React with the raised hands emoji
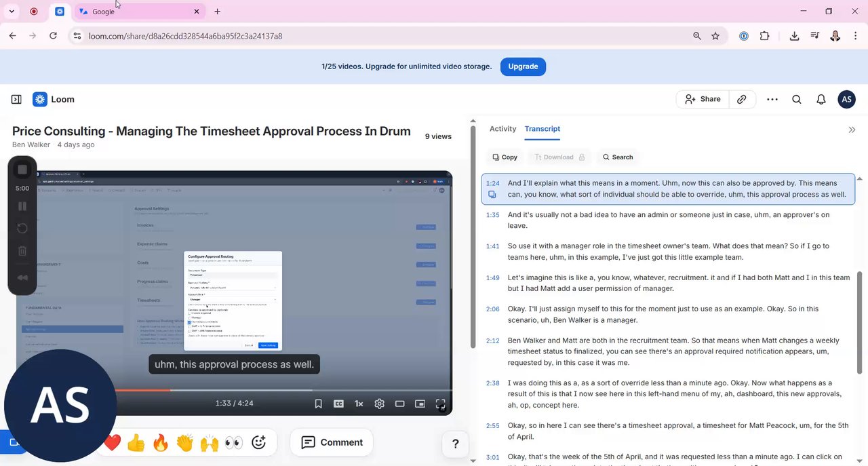The height and width of the screenshot is (466, 868). coord(210,443)
